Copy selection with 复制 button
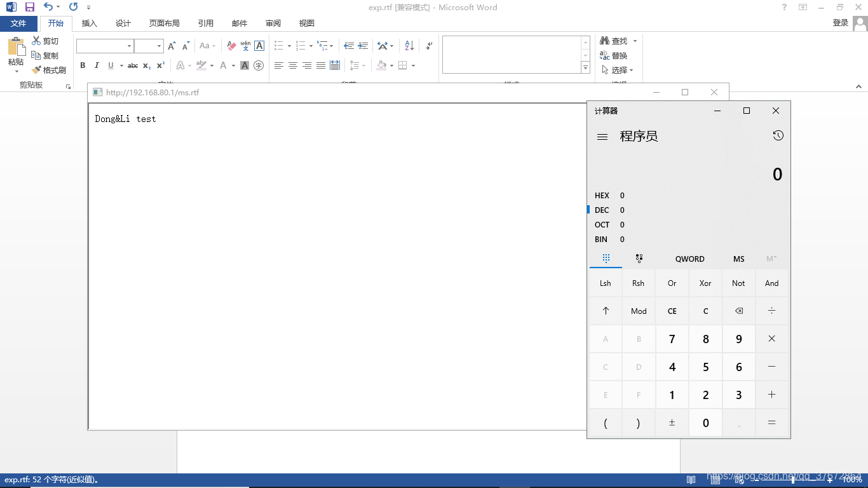This screenshot has height=488, width=868. click(x=46, y=56)
